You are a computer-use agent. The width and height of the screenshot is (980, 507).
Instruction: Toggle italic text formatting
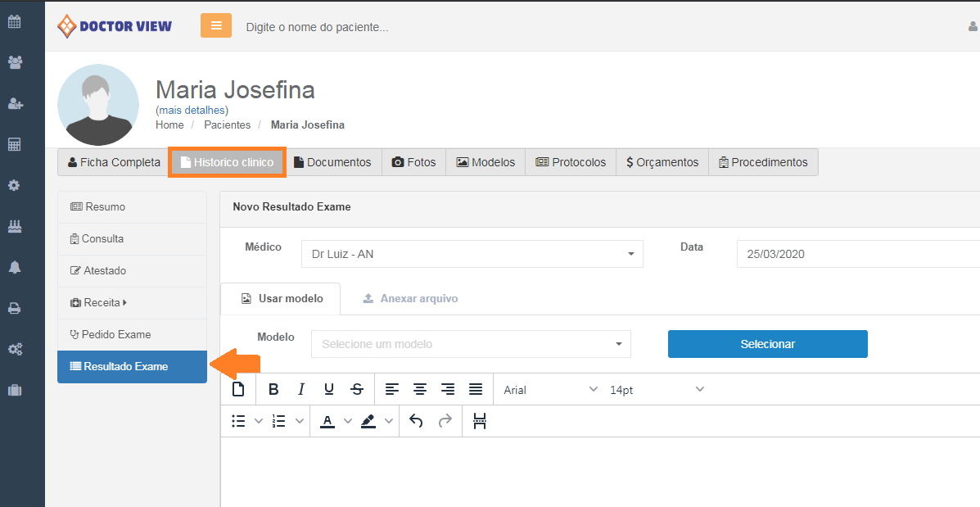click(301, 390)
